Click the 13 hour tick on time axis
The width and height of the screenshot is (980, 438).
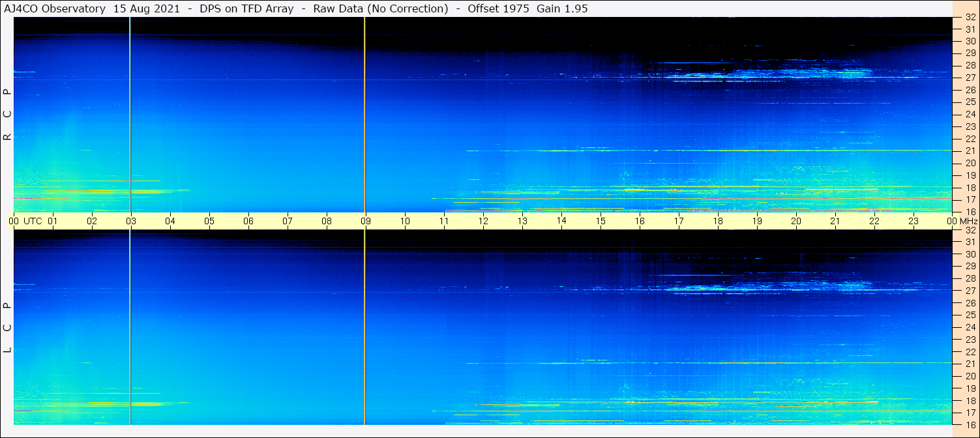pos(522,221)
